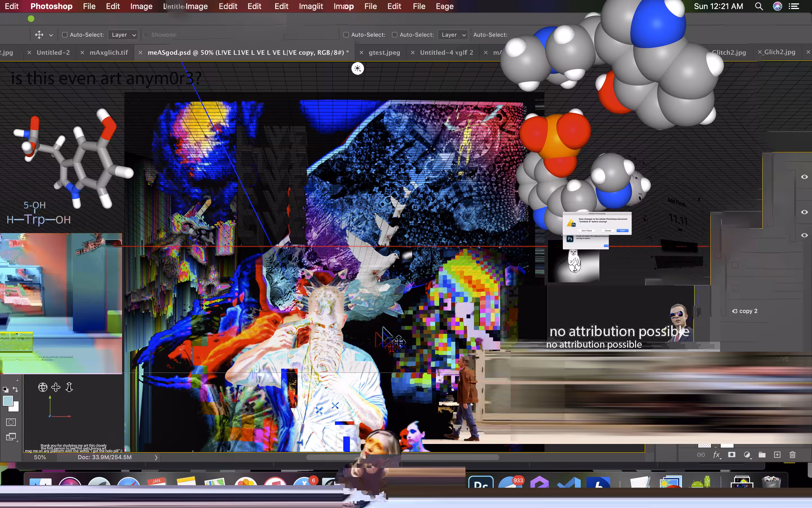The image size is (812, 508).
Task: Open the first Layer dropdown
Action: [123, 35]
